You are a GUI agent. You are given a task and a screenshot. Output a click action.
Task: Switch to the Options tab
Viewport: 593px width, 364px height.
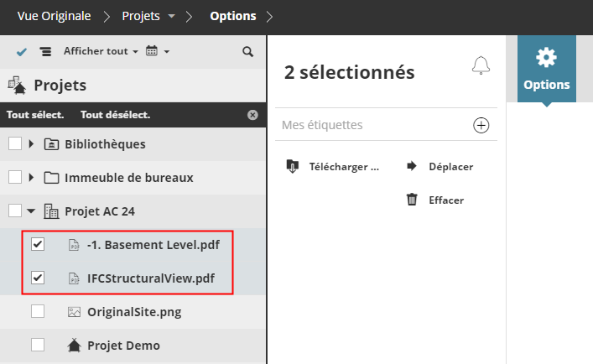click(546, 70)
